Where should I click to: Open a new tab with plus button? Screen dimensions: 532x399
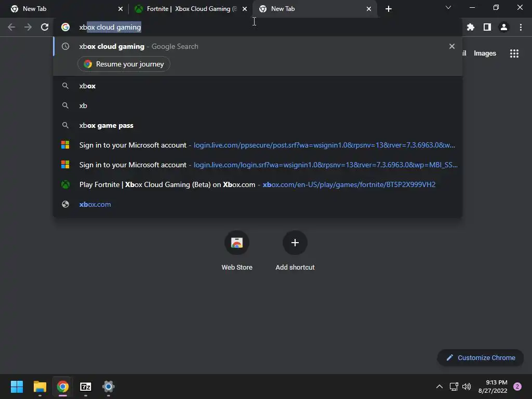coord(389,9)
